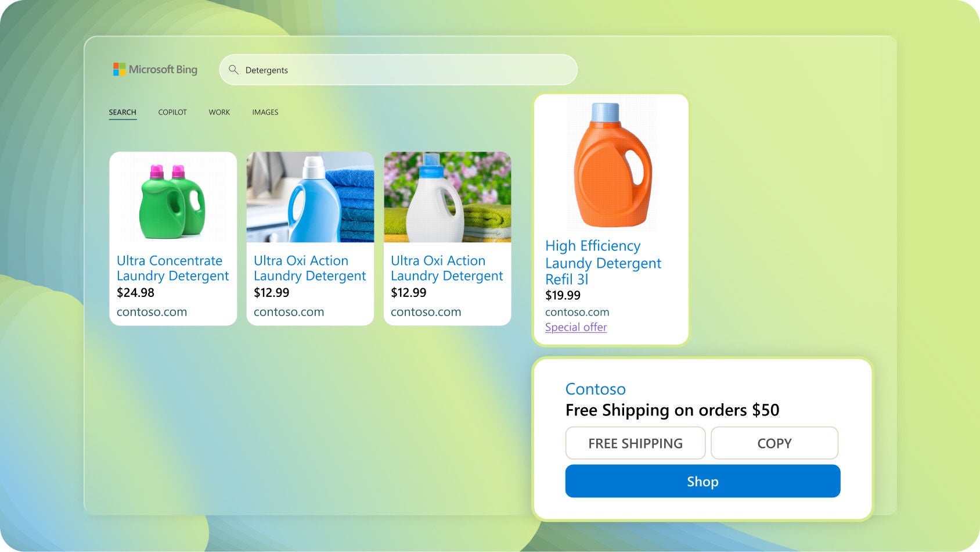Open High Efficiency Laundy Detergent Refil link
The height and width of the screenshot is (552, 980).
tap(603, 263)
